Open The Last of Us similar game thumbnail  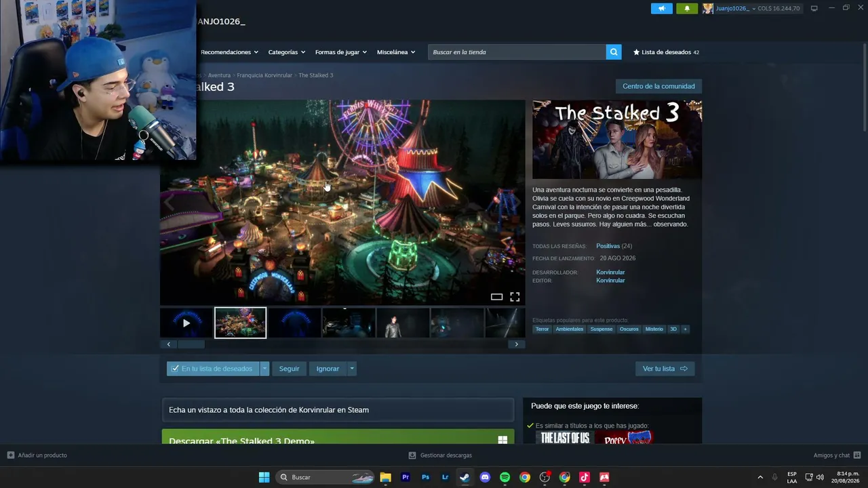[x=564, y=438]
